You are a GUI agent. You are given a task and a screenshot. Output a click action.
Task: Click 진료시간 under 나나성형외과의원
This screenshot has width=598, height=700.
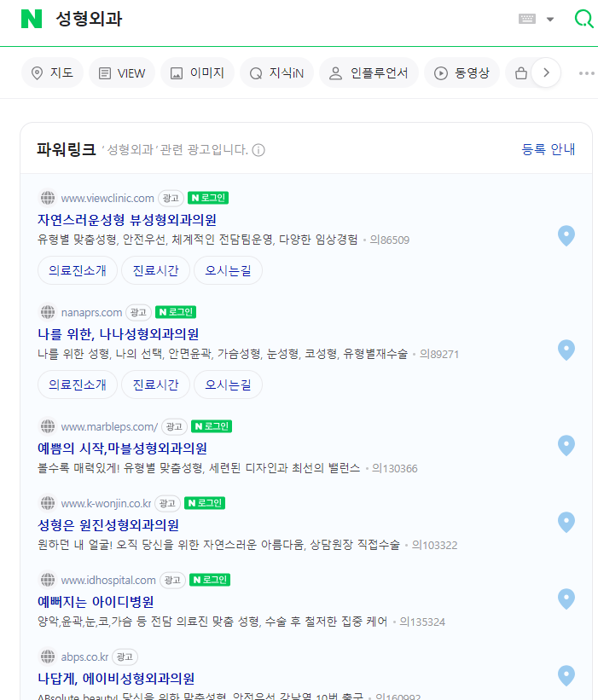tap(156, 385)
